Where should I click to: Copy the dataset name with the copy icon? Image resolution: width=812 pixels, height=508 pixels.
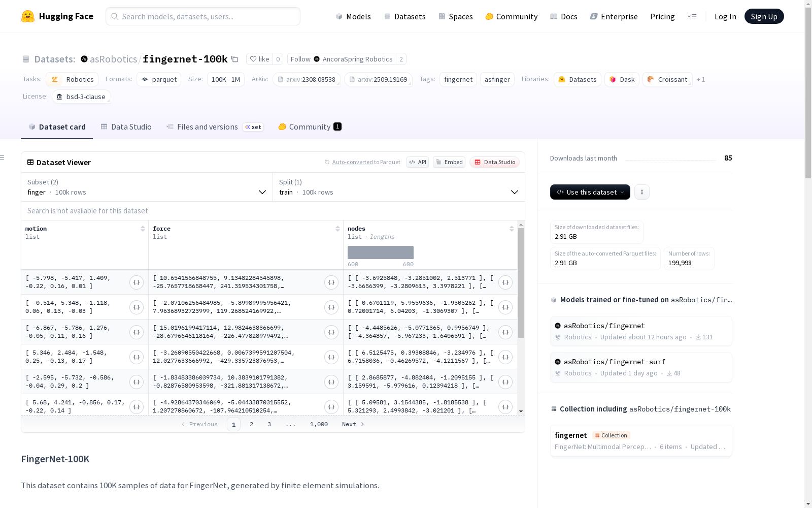(234, 59)
